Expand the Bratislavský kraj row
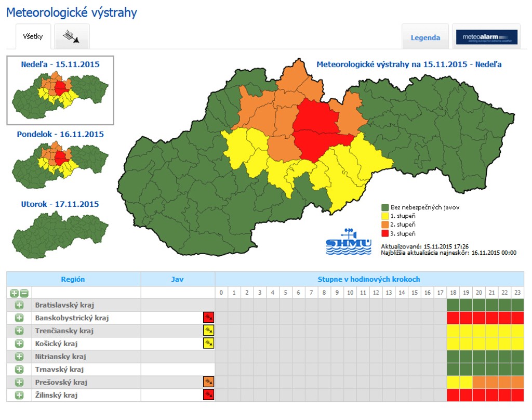Viewport: 532px width, 420px height. 19,305
